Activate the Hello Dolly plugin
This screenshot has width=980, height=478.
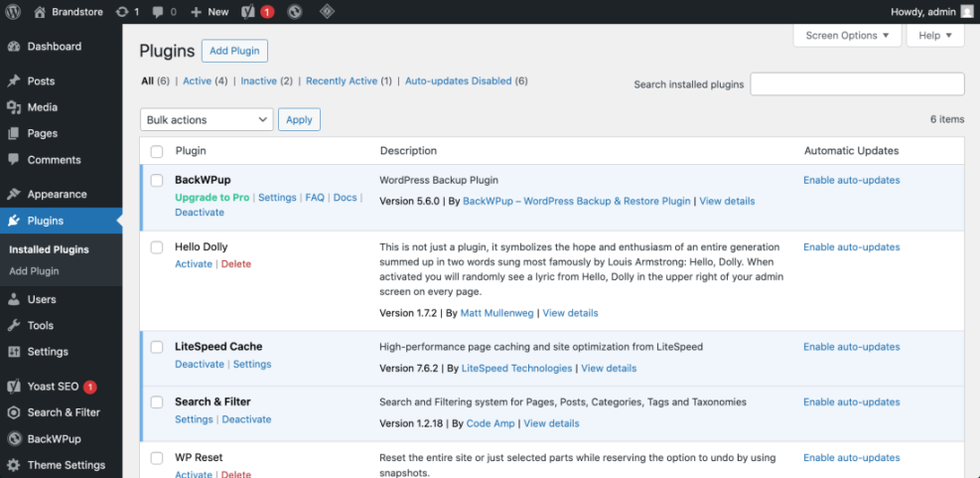point(194,264)
